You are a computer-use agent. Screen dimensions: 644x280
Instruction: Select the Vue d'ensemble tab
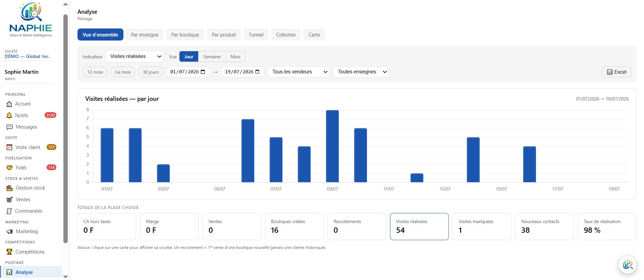click(x=100, y=35)
